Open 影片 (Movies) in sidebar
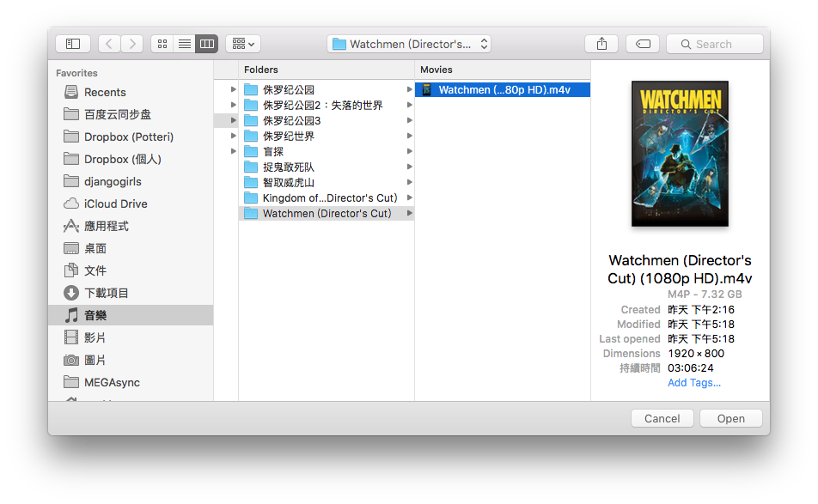 coord(131,337)
